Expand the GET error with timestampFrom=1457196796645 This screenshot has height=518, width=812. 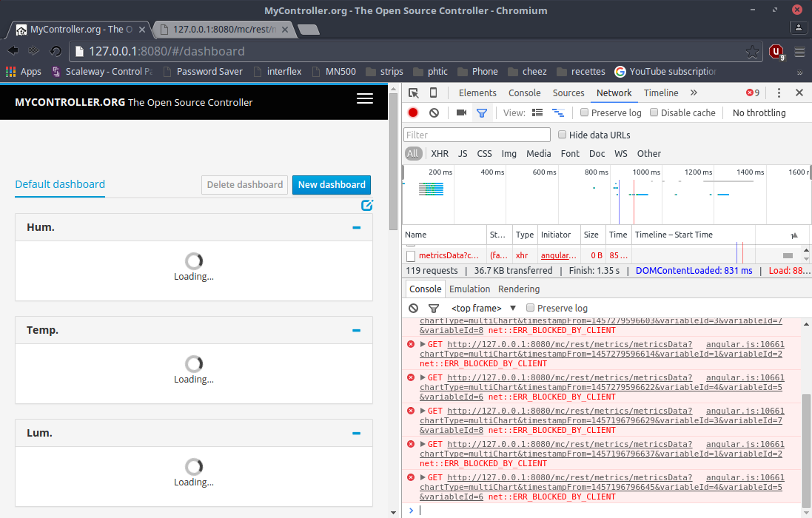click(x=423, y=477)
